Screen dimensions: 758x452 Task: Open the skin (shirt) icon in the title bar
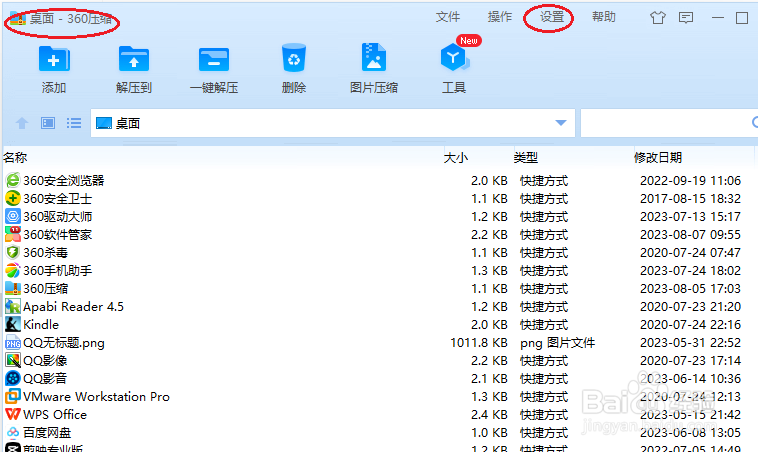tap(657, 18)
